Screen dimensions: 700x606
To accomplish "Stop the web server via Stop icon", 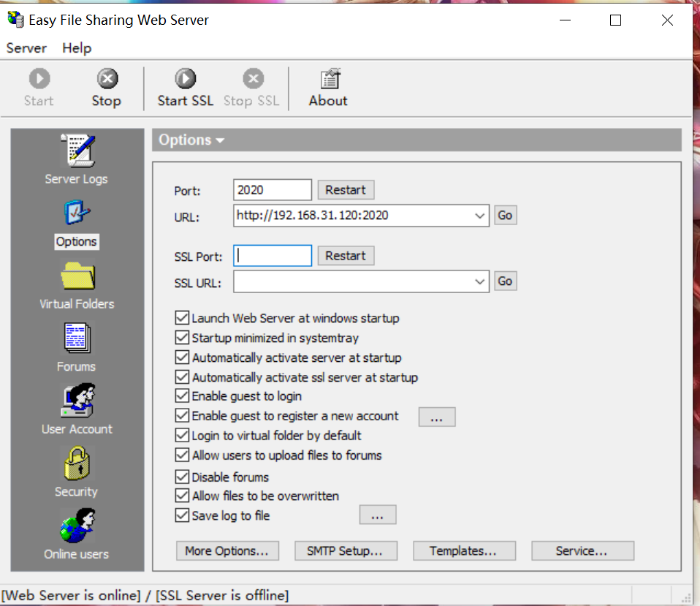I will (x=107, y=88).
